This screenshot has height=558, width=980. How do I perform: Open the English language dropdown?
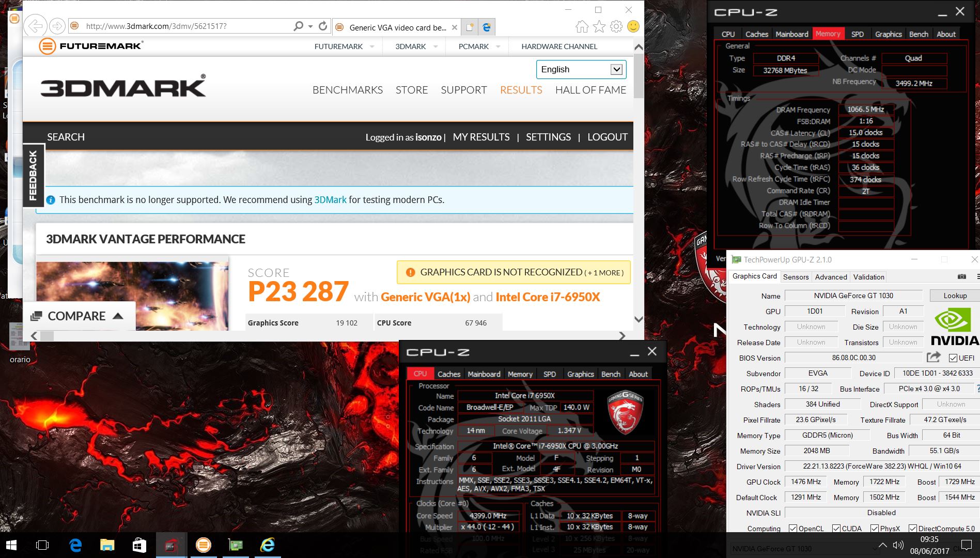coord(581,69)
